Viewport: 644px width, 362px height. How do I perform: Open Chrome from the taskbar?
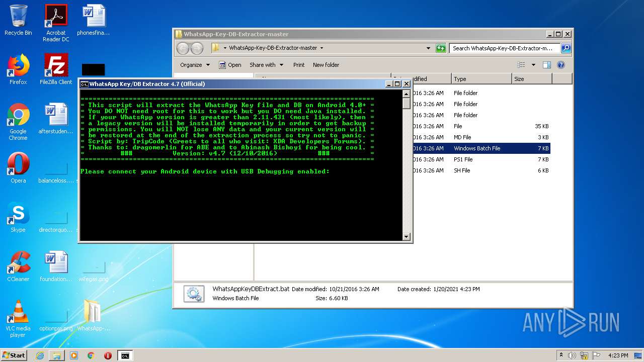pyautogui.click(x=91, y=355)
